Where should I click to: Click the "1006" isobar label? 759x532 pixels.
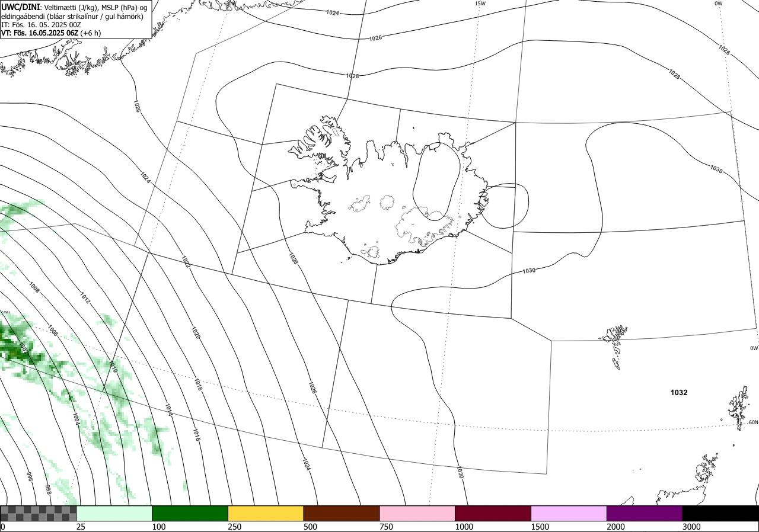tap(53, 331)
